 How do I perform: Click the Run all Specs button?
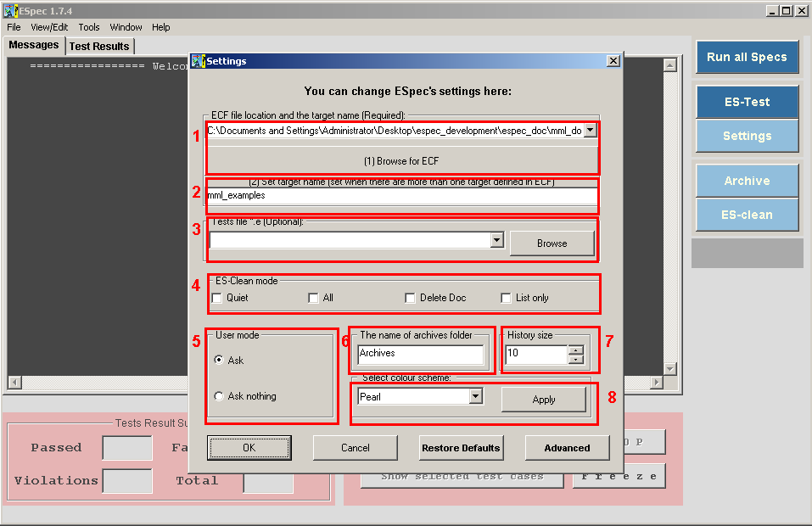coord(747,57)
